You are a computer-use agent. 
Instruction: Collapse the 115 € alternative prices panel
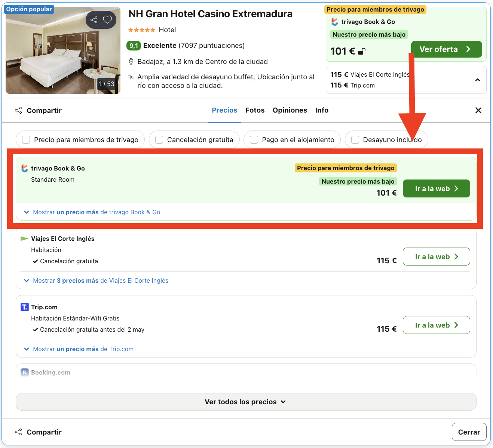tap(477, 80)
